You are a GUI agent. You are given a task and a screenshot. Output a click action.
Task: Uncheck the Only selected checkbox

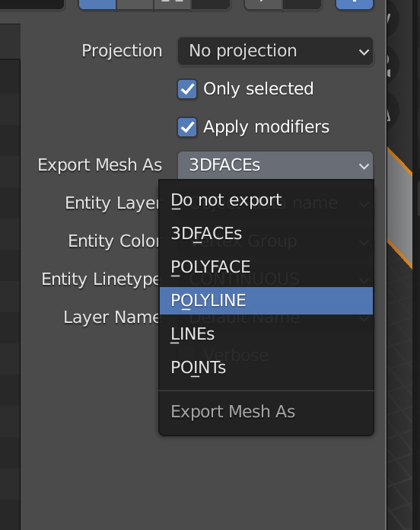[x=187, y=89]
